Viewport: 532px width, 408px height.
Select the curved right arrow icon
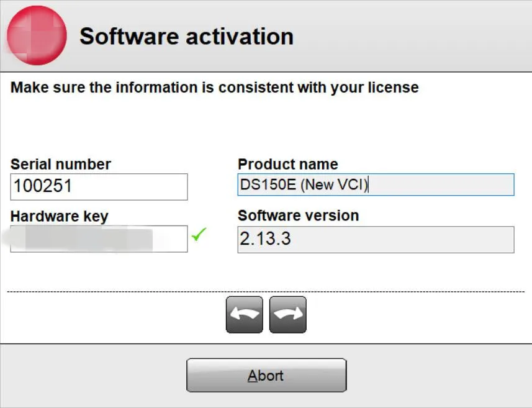coord(287,314)
